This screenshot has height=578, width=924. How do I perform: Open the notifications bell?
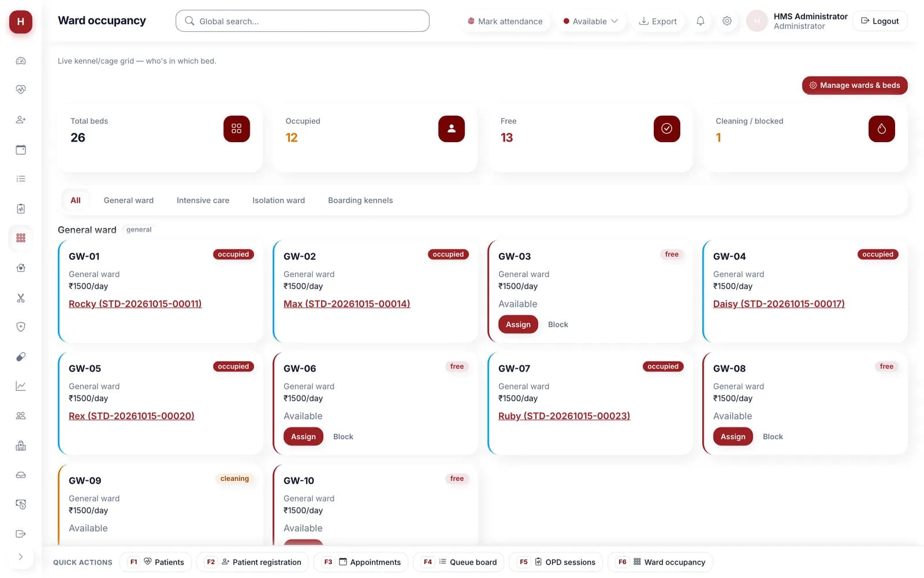tap(701, 21)
